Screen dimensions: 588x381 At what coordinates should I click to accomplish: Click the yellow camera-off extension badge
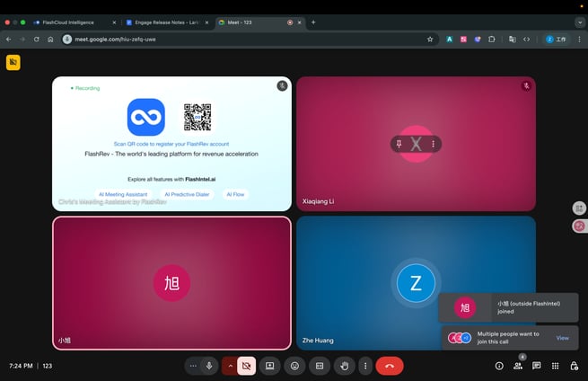tap(13, 62)
